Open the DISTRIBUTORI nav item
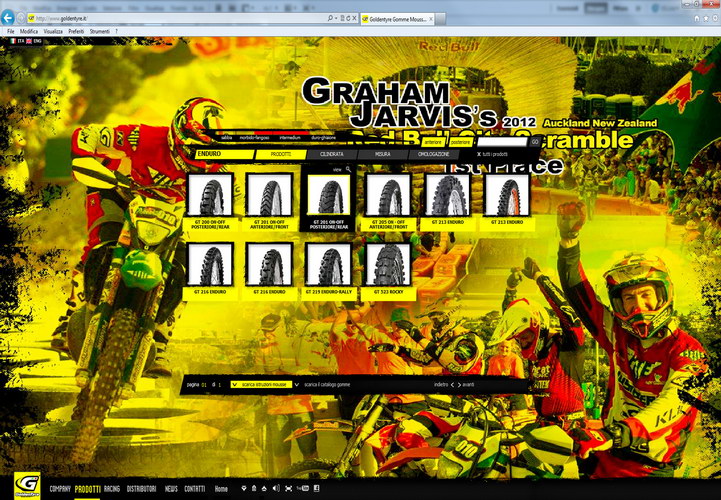The image size is (721, 500). [141, 489]
